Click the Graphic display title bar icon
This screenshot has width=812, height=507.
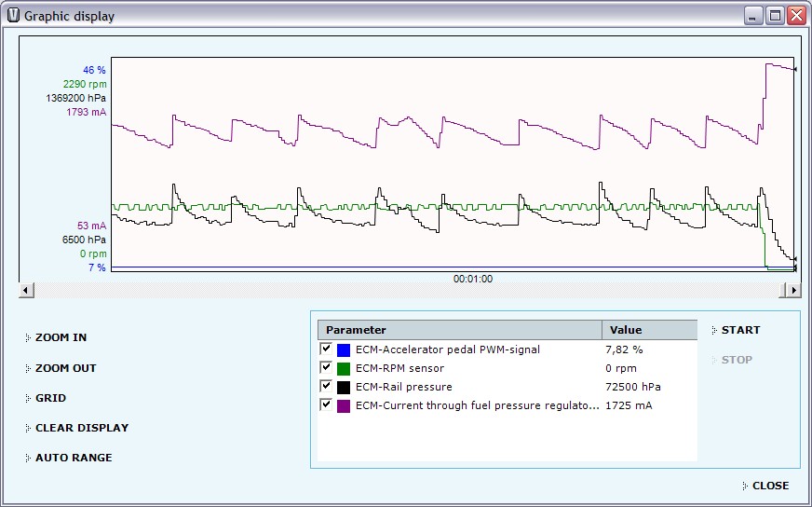pyautogui.click(x=13, y=16)
